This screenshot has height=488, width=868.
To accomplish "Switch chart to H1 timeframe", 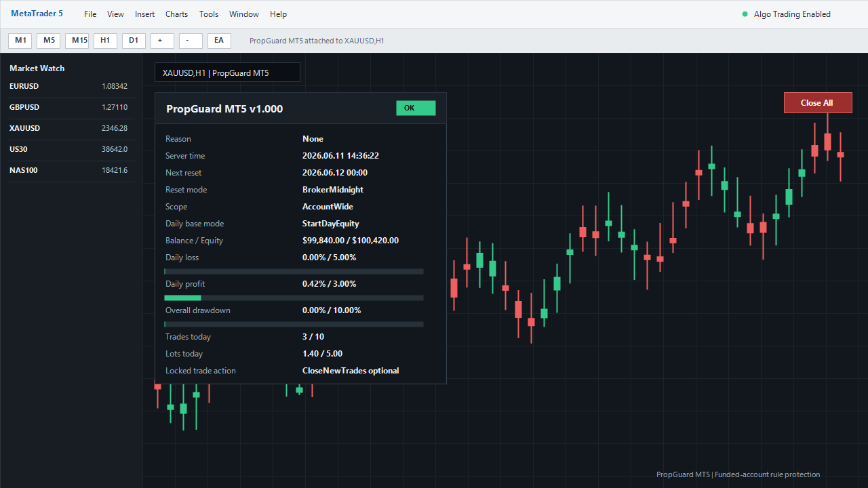I will click(x=106, y=41).
